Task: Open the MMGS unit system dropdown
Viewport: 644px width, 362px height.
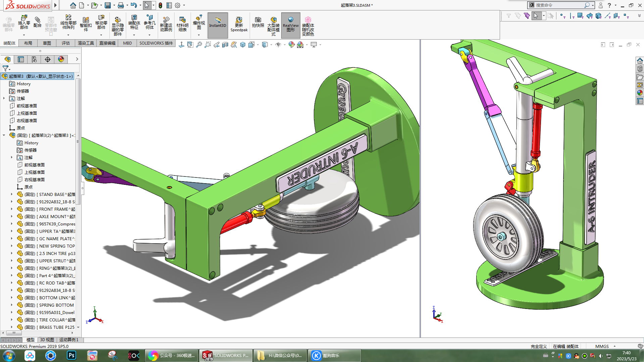Action: (614, 346)
